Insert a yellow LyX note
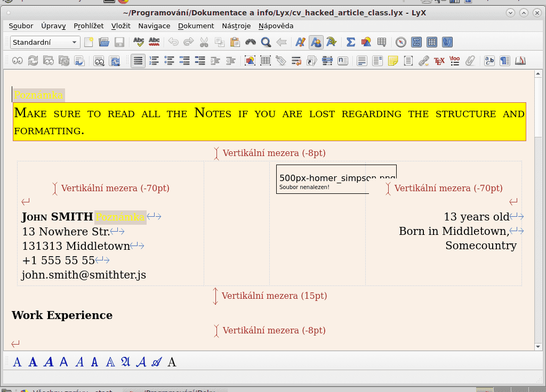Viewport: 546px width, 392px height. (393, 61)
